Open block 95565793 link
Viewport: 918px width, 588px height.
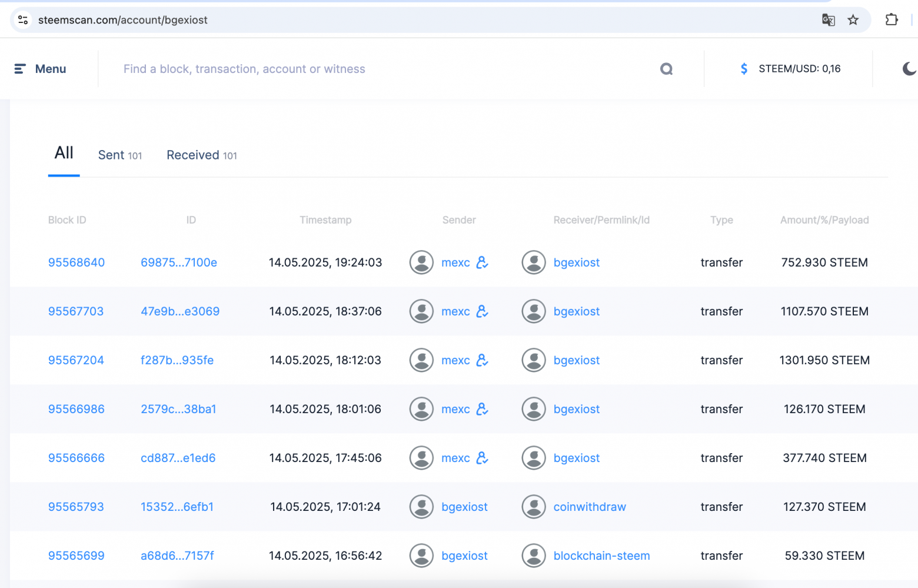(x=76, y=507)
